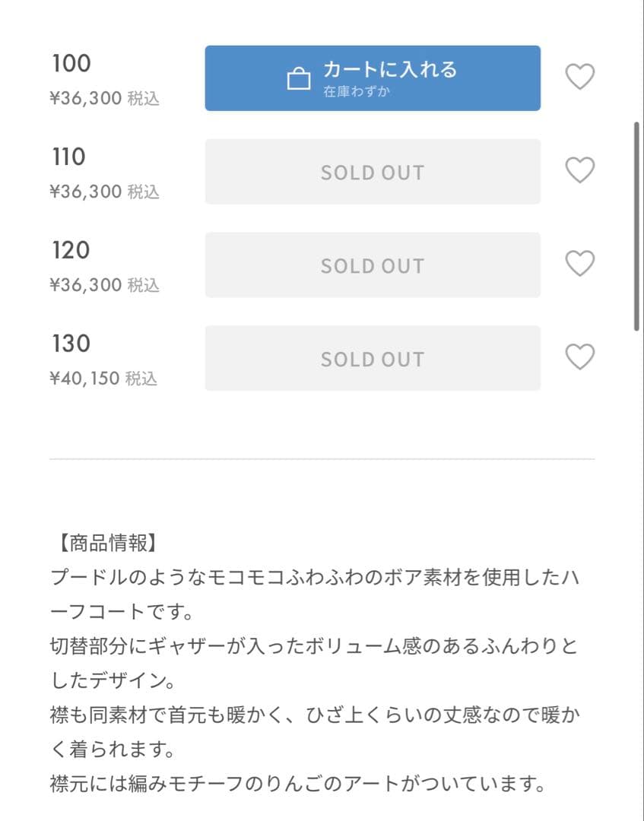
Task: Wishlist size 130 using the heart icon
Action: (580, 357)
